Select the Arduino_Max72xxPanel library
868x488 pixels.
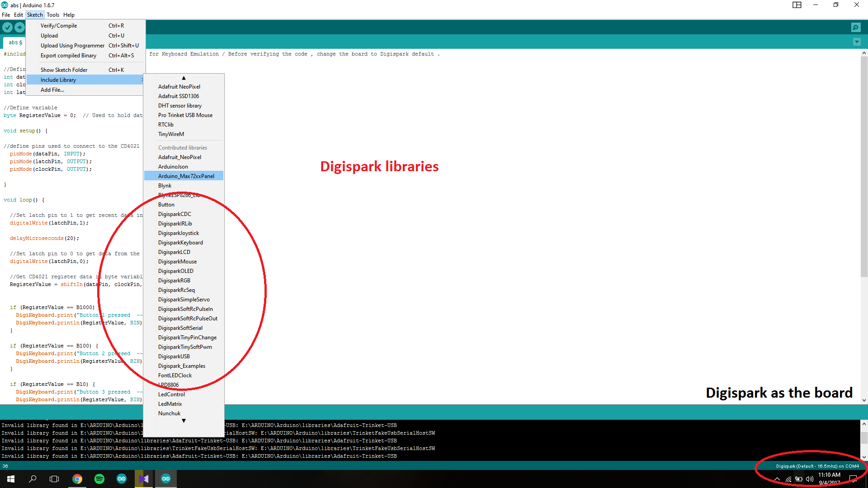pyautogui.click(x=186, y=176)
